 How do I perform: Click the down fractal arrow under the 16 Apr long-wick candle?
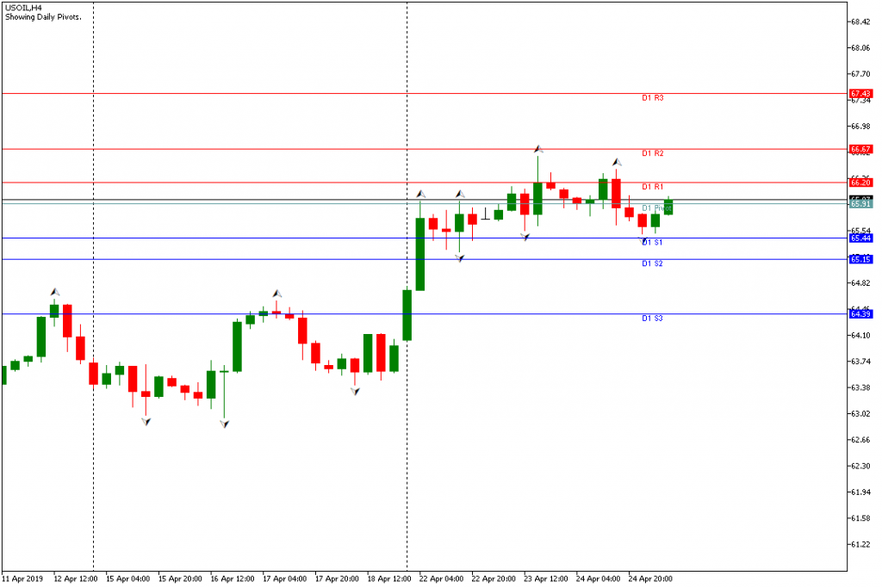click(x=225, y=424)
